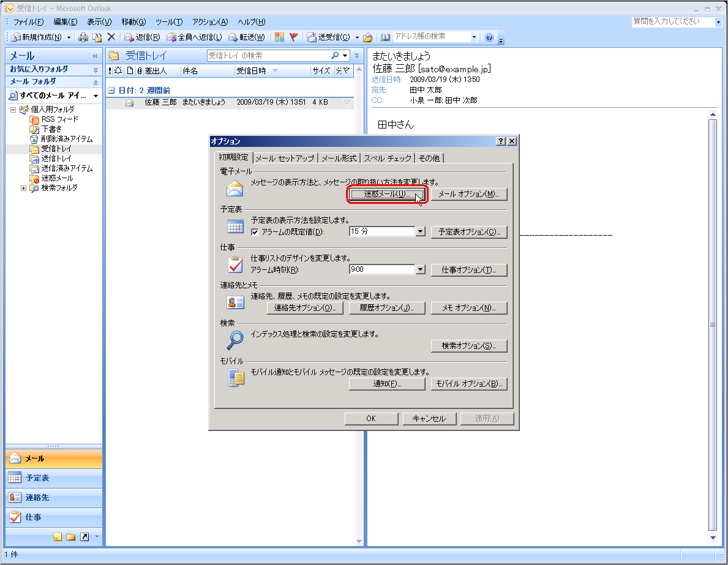Click the Move to Folder toolbar icon
The width and height of the screenshot is (728, 565).
coord(97,37)
